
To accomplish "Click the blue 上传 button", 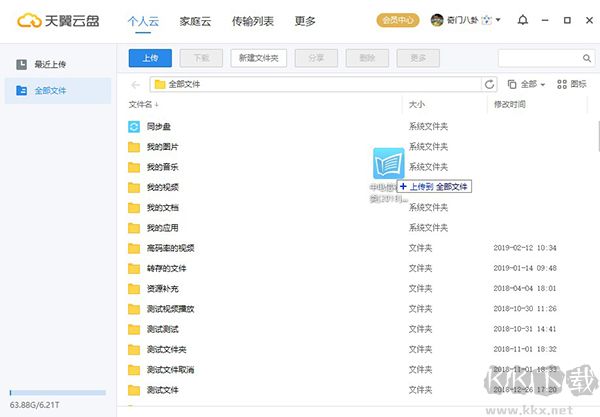I will click(150, 58).
